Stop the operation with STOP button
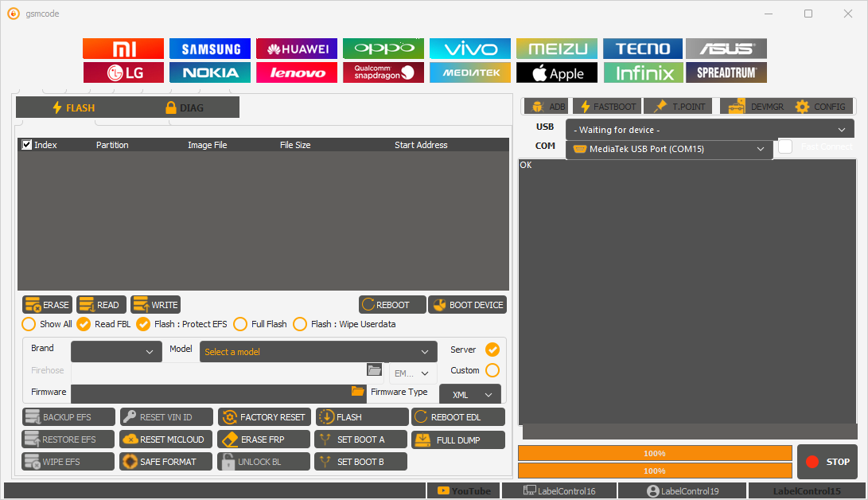Image resolution: width=868 pixels, height=500 pixels. [827, 461]
